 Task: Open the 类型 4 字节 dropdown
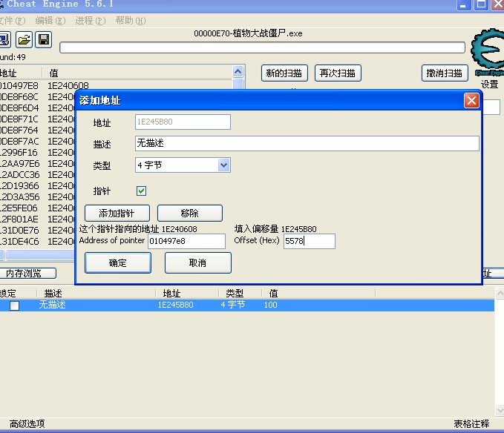223,165
